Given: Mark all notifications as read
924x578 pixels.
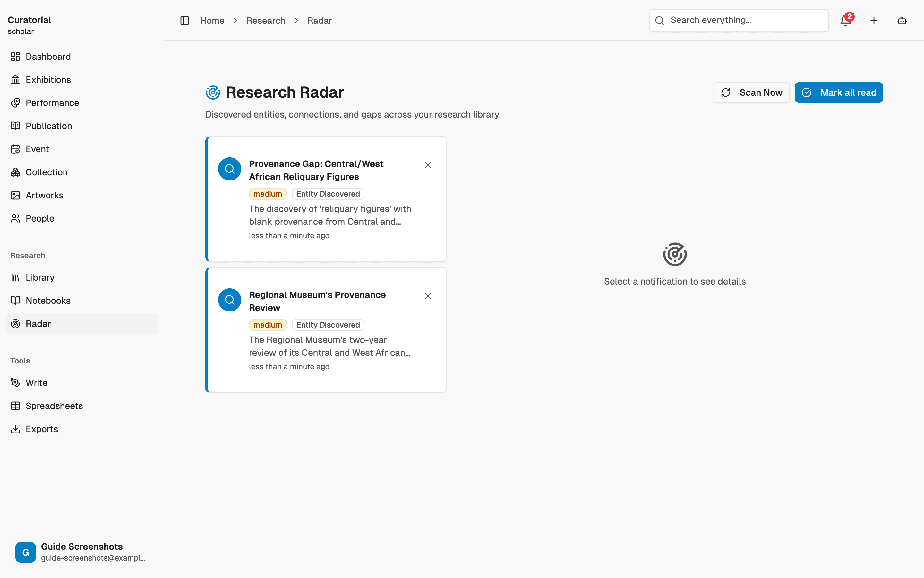Looking at the screenshot, I should (839, 92).
